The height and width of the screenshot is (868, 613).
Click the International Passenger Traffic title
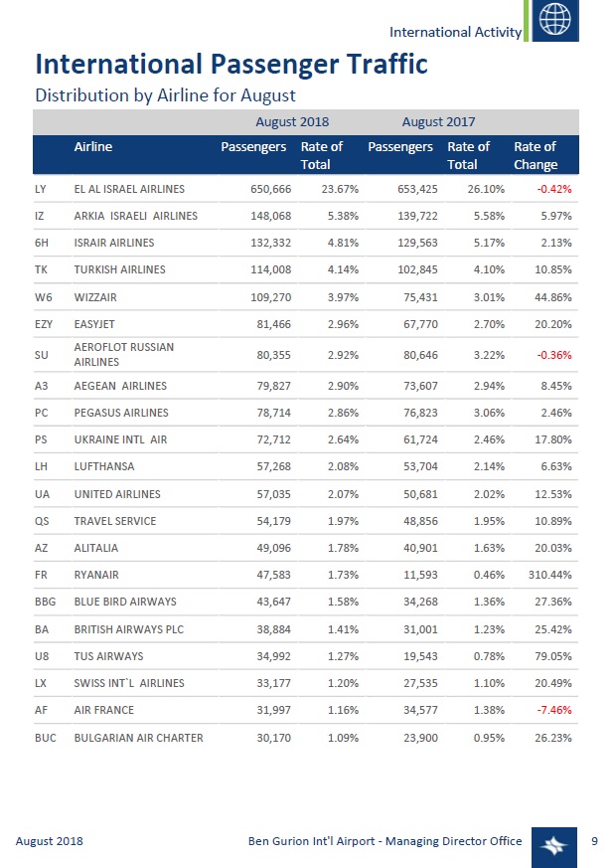[231, 65]
